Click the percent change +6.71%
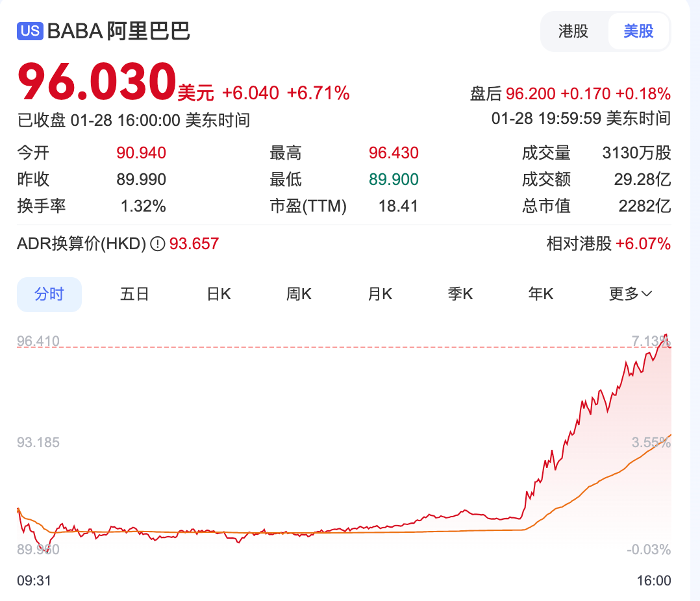This screenshot has width=700, height=601. point(318,93)
